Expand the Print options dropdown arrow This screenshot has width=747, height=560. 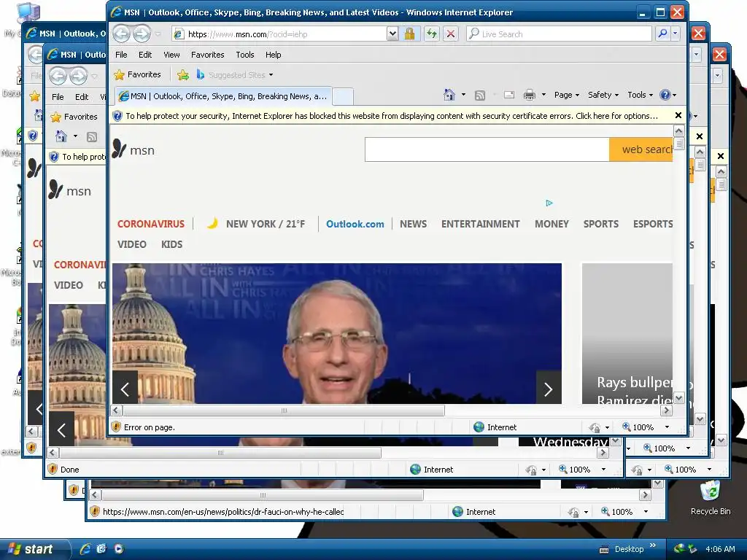(x=543, y=95)
